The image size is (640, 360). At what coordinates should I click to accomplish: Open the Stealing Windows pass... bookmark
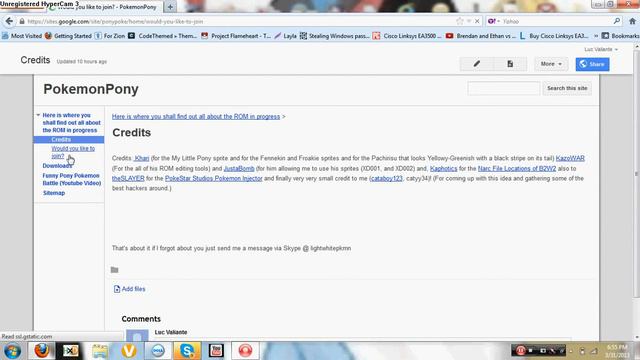point(334,36)
